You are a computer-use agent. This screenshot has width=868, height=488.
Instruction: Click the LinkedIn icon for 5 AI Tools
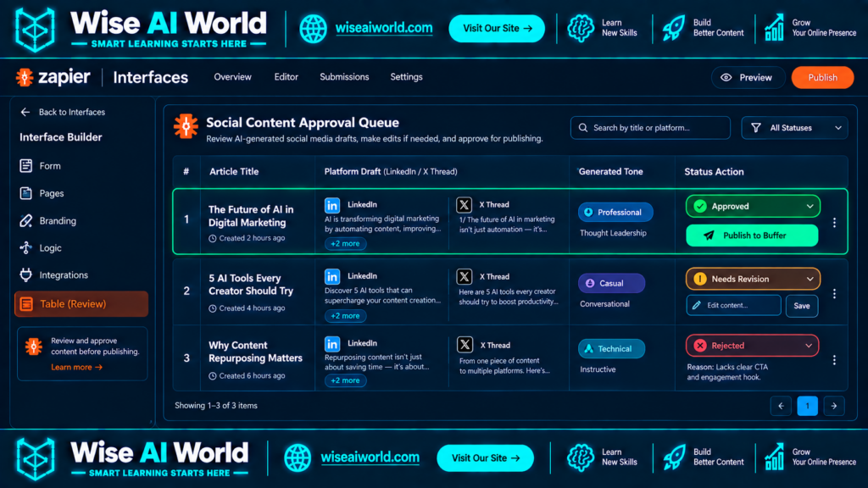click(x=332, y=276)
